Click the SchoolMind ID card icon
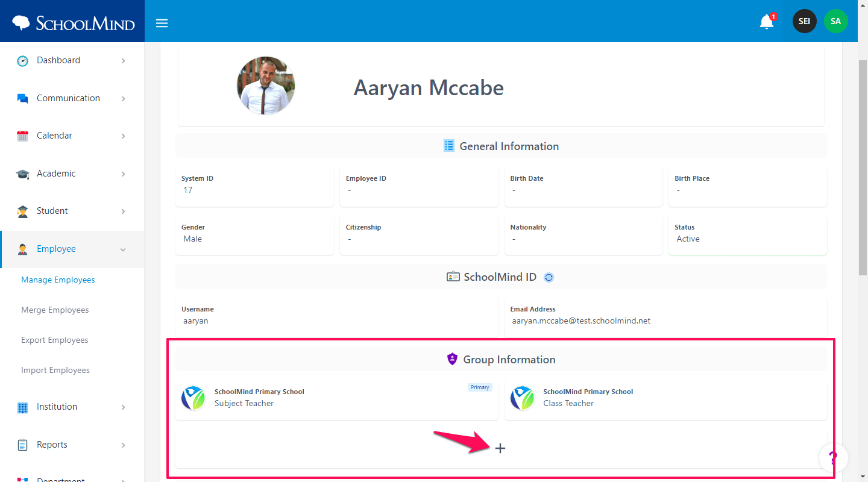868x482 pixels. pos(453,277)
